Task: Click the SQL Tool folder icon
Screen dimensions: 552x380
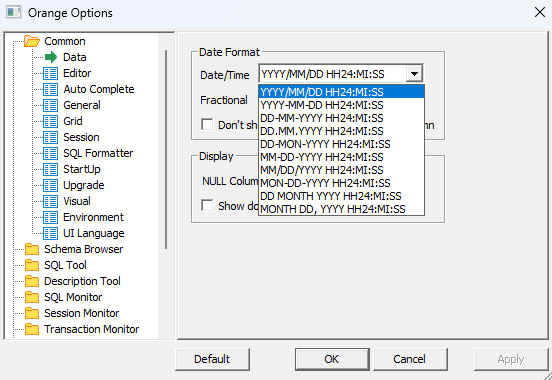Action: coord(32,265)
